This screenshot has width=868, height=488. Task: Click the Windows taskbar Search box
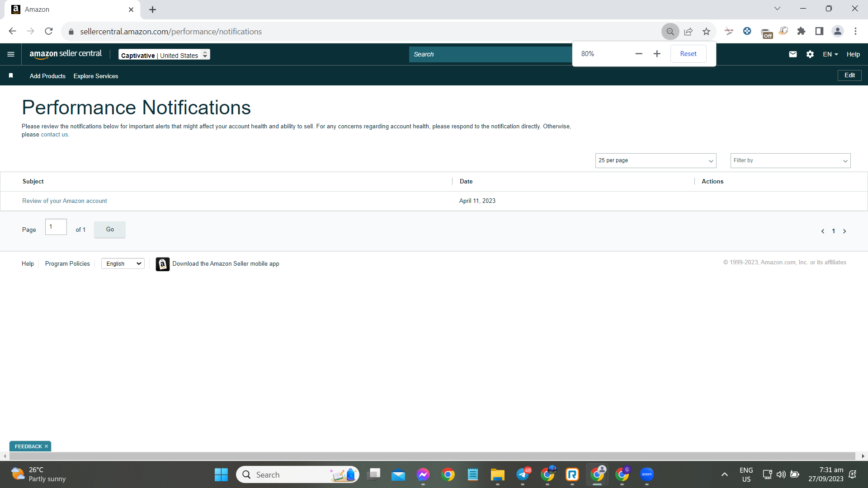coord(297,474)
